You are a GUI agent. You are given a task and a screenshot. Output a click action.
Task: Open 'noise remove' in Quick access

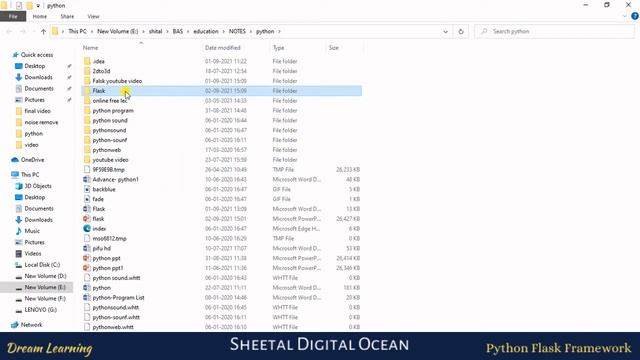tap(41, 122)
